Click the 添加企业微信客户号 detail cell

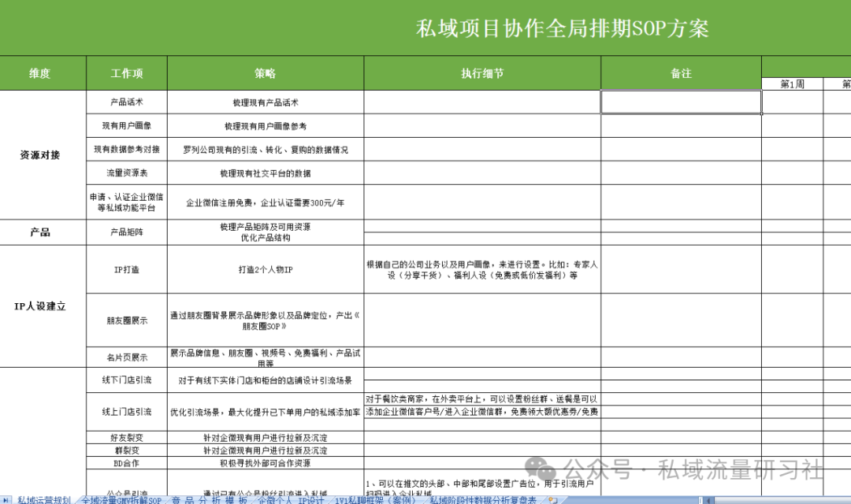482,412
